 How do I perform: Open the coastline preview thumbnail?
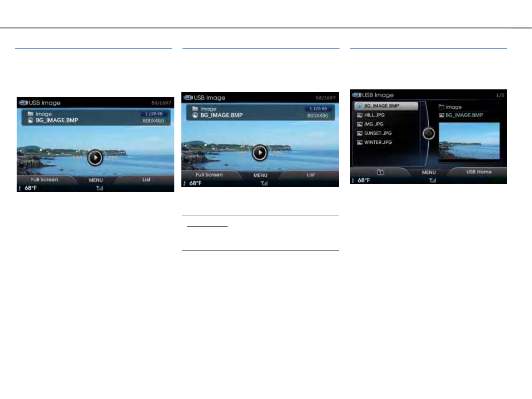(x=469, y=141)
